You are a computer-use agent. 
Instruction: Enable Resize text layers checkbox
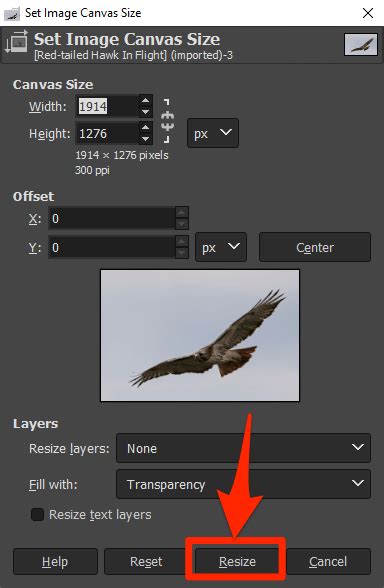(x=38, y=514)
